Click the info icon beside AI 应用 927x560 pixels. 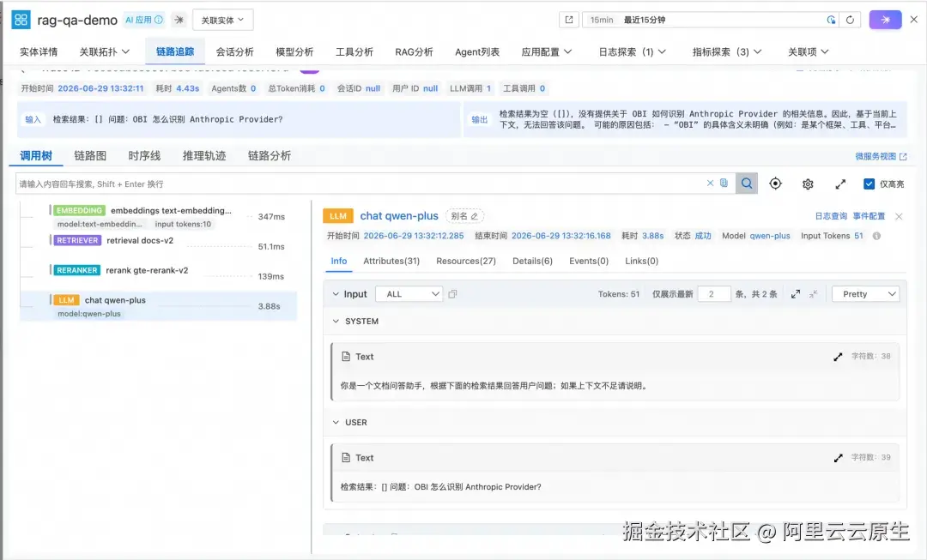159,20
